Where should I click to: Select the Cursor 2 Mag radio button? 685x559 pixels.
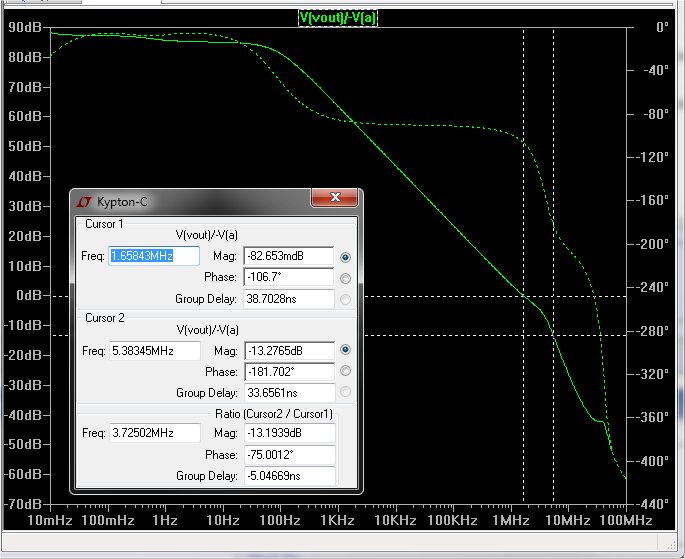click(345, 349)
